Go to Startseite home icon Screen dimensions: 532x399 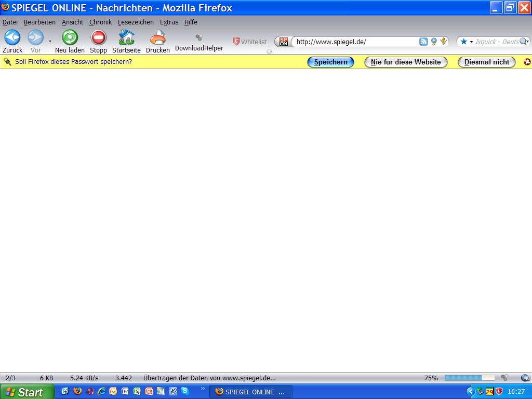coord(127,37)
